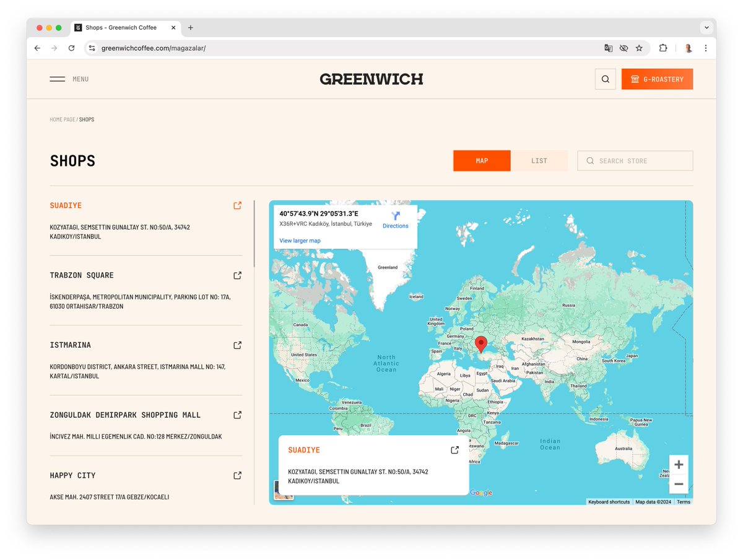This screenshot has height=560, width=743.
Task: Click SUADIYE title in map popup
Action: [304, 450]
